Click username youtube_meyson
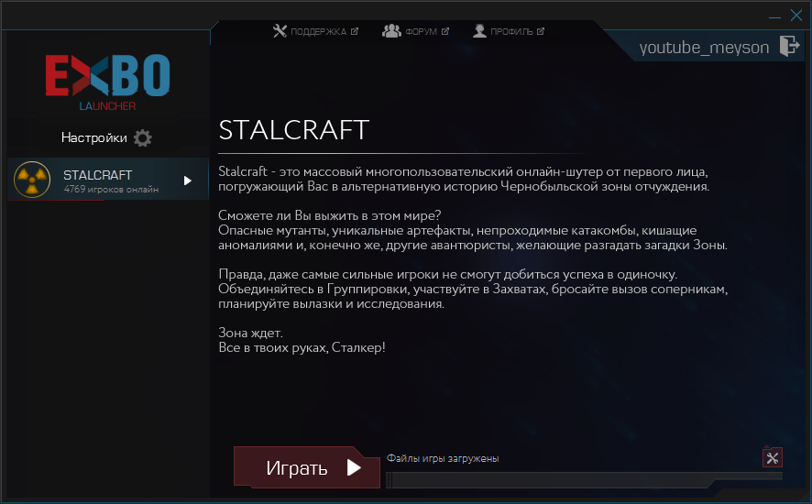The width and height of the screenshot is (812, 504). coord(704,47)
